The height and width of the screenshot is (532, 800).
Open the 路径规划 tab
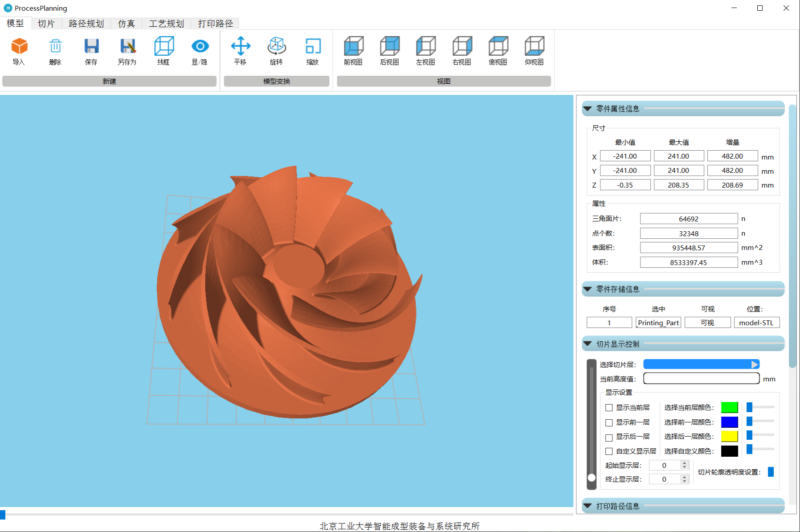point(86,24)
